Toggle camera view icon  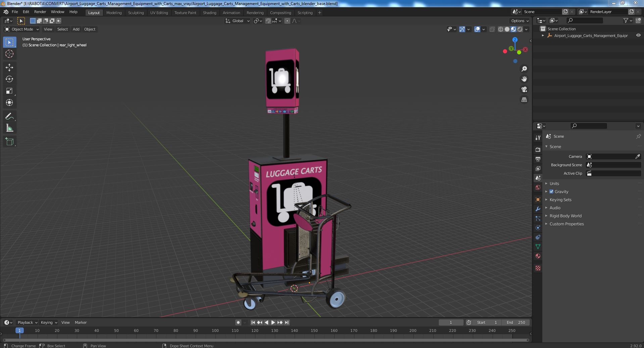tap(524, 89)
